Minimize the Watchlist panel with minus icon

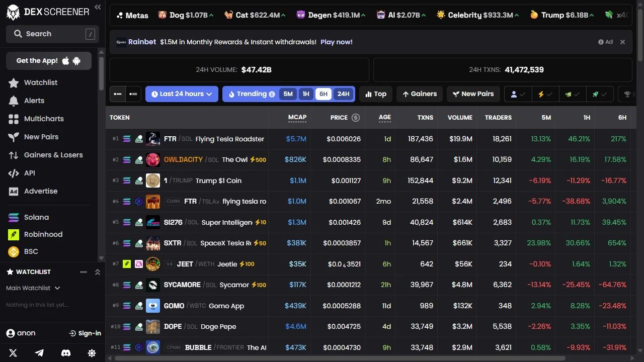tap(84, 272)
